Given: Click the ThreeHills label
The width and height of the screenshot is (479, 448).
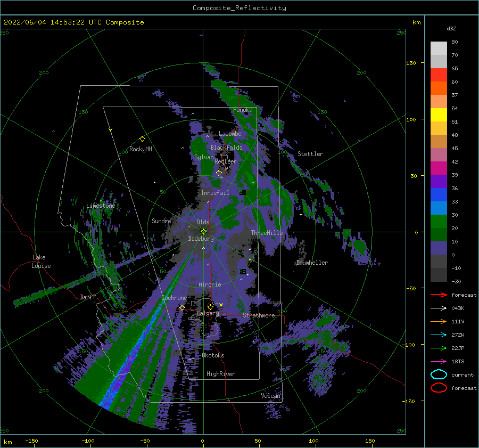Looking at the screenshot, I should (267, 233).
